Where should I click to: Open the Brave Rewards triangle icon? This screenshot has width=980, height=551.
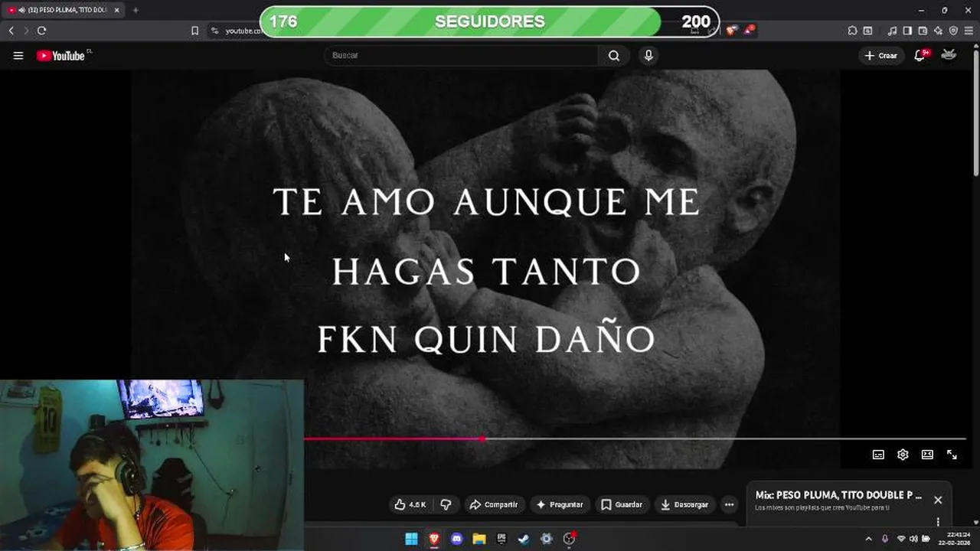tap(750, 31)
